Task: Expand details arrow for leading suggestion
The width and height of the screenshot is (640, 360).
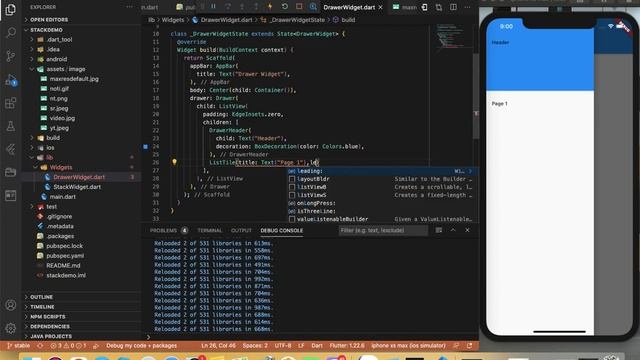Action: tap(470, 171)
